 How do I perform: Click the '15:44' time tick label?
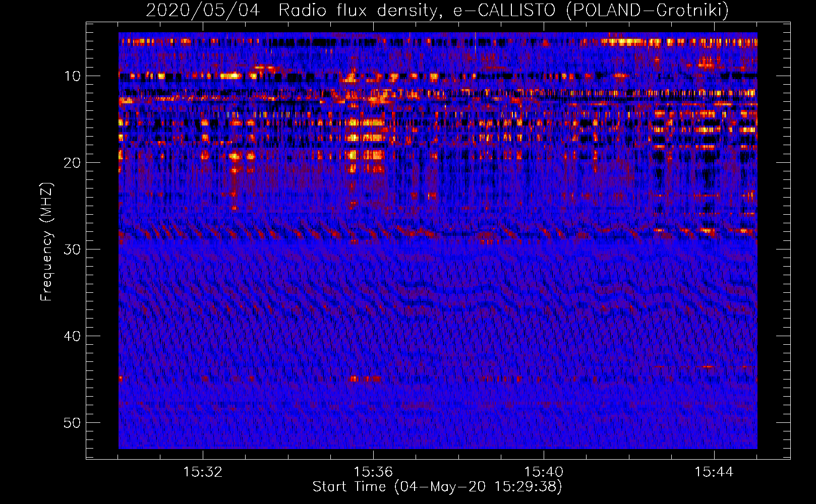(714, 472)
